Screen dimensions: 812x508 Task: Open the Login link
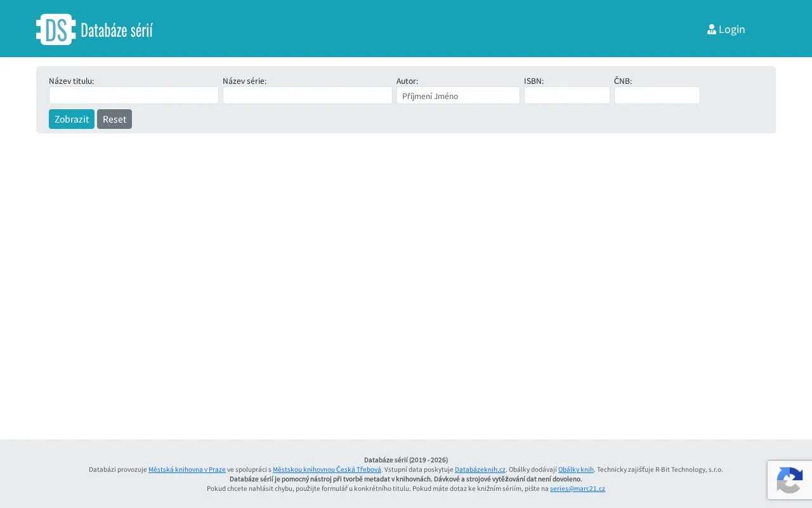pos(726,29)
